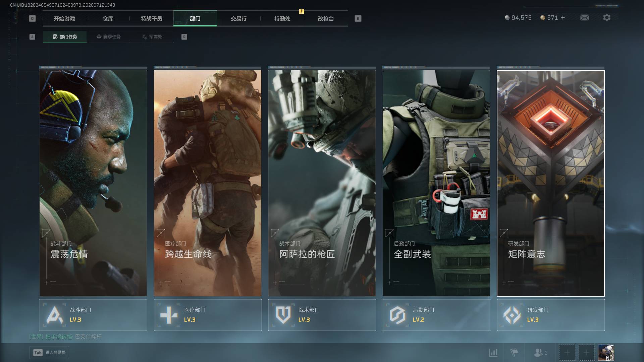Viewport: 644px width, 362px height.
Task: Open the 全副武装 logistics department card
Action: pos(436,183)
